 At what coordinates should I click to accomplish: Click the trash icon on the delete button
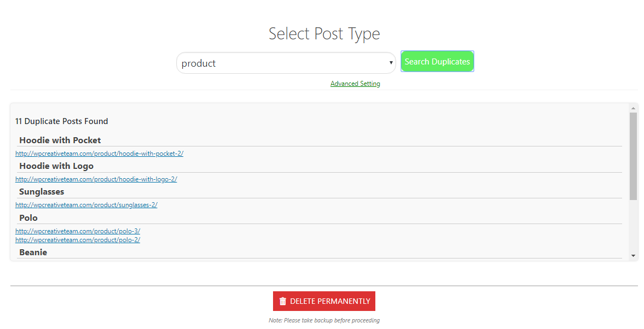click(x=283, y=301)
